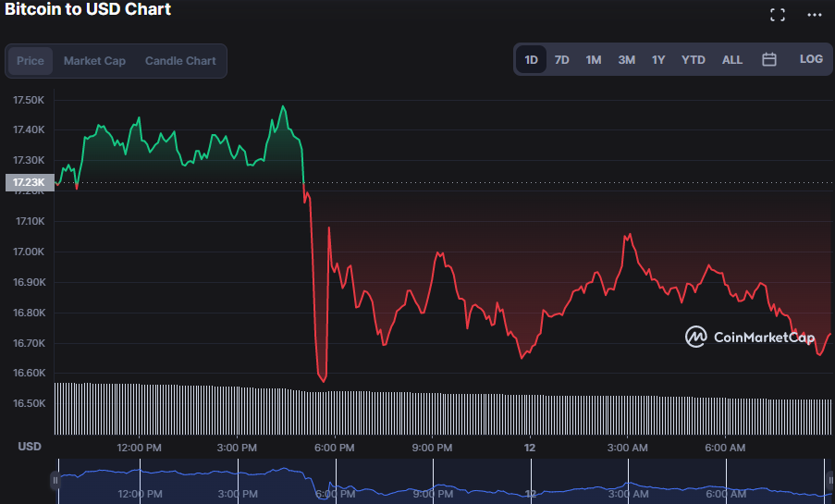Image resolution: width=835 pixels, height=504 pixels.
Task: Click the Bitcoin to USD Chart heading
Action: point(88,9)
